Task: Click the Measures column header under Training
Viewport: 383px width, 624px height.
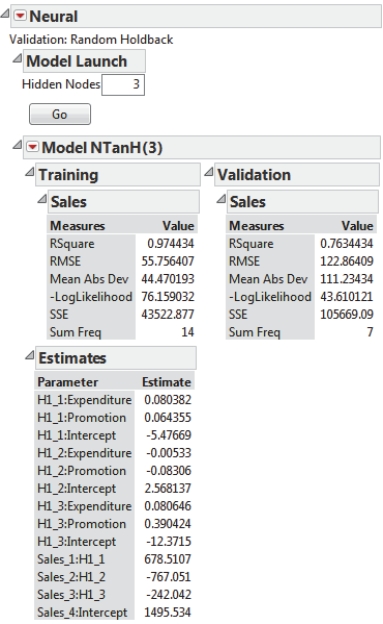Action: [x=77, y=226]
